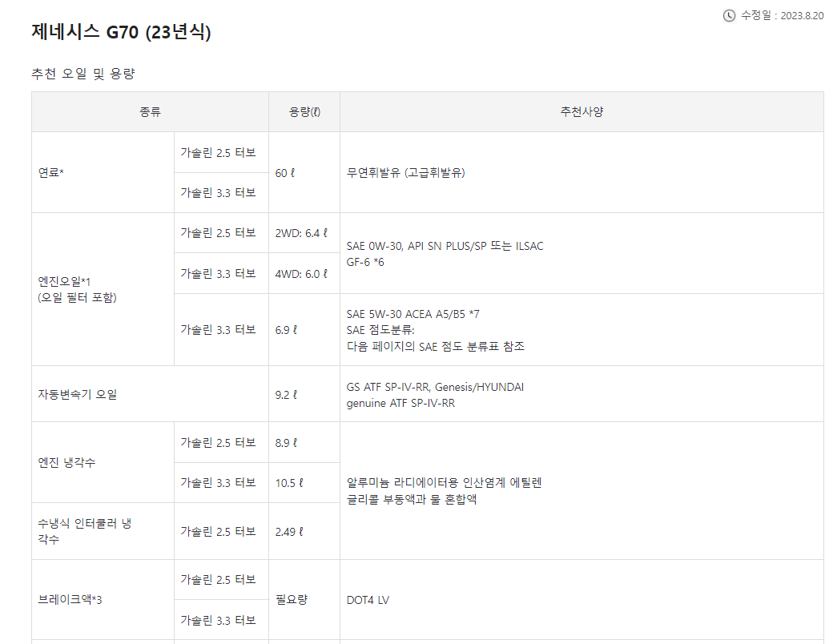Select the '엔진 냉각수' row label
This screenshot has width=825, height=644.
[x=66, y=462]
